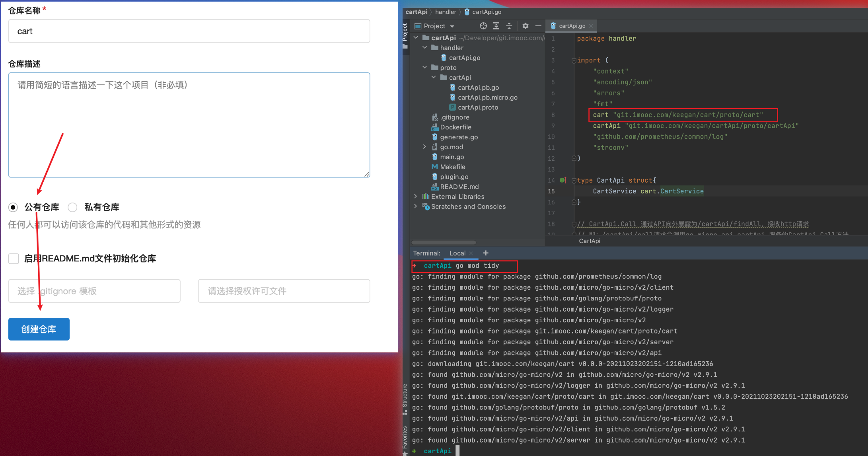Open the Makefile from the project tree
Image resolution: width=868 pixels, height=456 pixels.
[x=453, y=167]
